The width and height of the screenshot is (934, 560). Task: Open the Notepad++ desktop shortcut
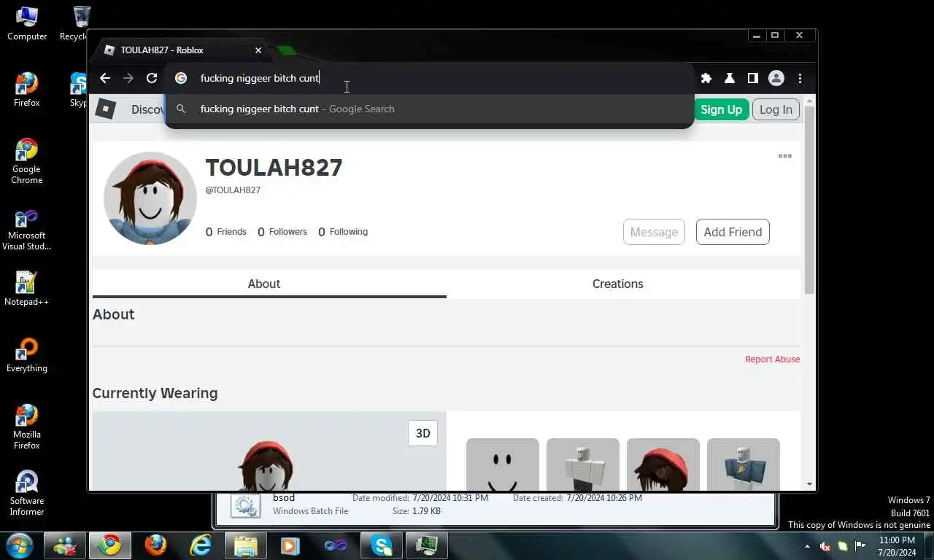pyautogui.click(x=27, y=289)
